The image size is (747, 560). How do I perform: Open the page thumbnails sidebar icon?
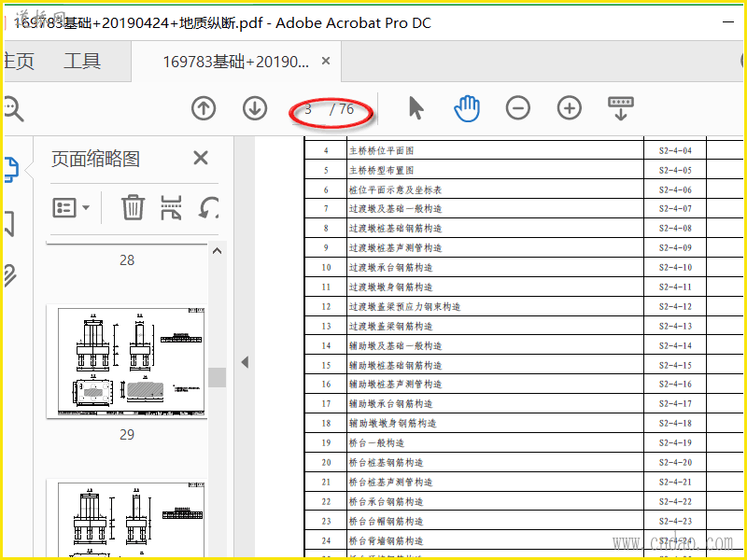click(11, 170)
